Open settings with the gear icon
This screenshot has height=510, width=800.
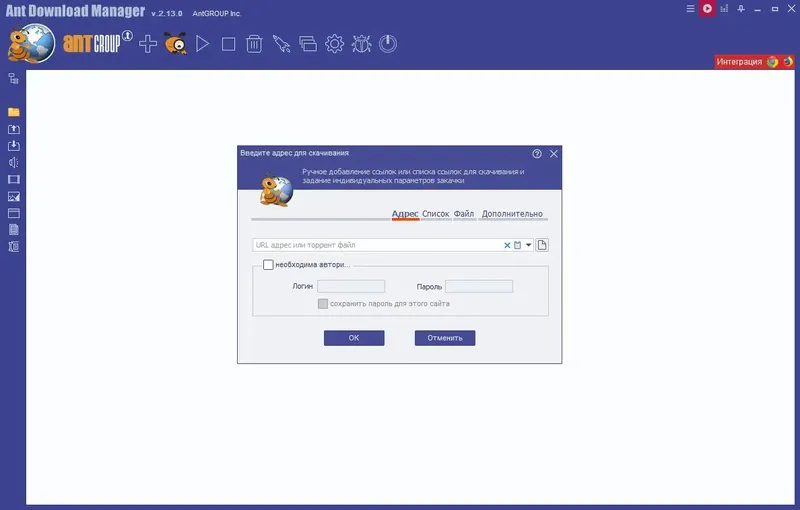[x=334, y=44]
